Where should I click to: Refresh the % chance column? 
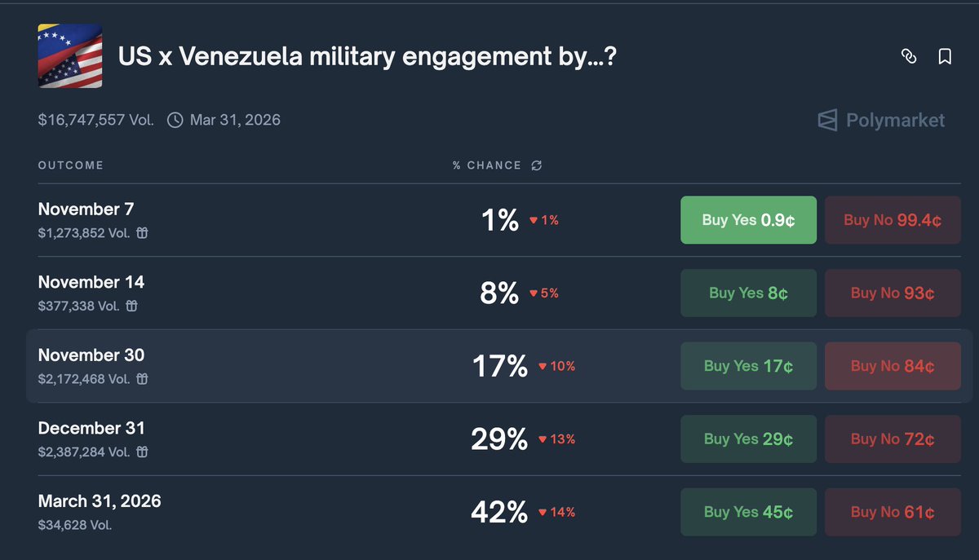pos(536,165)
